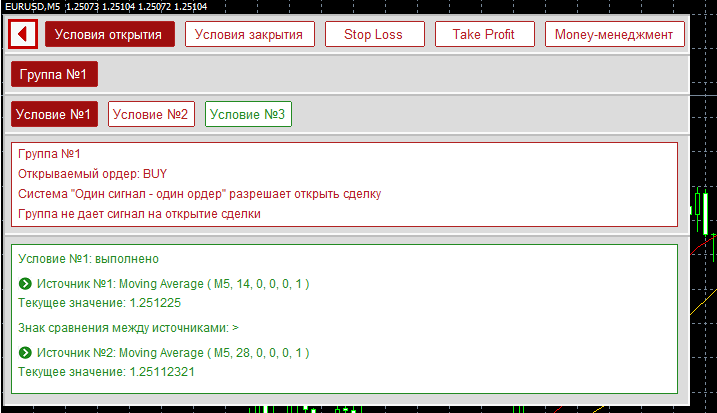The image size is (717, 413).
Task: Open the Условия закрытия tab
Action: coord(249,34)
